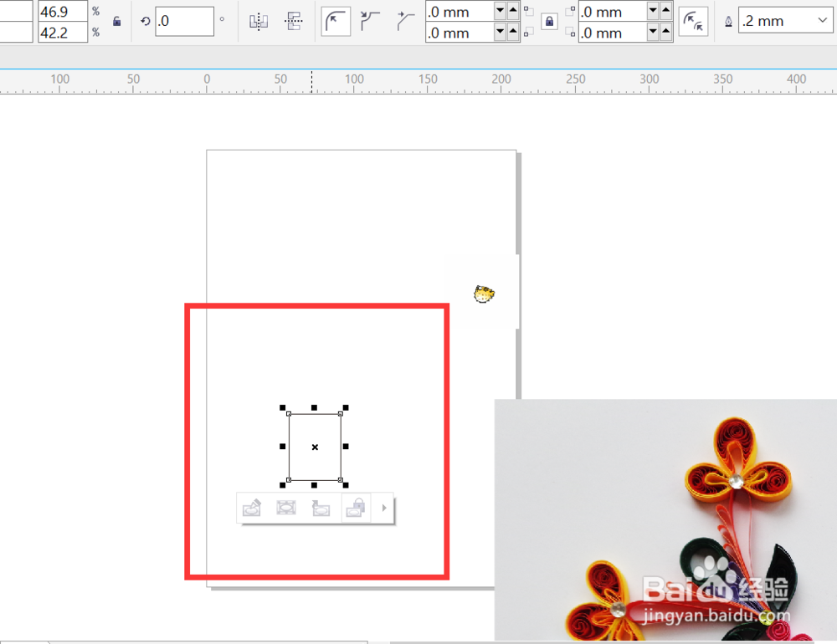Image resolution: width=837 pixels, height=644 pixels.
Task: Click the top-left black selection handle
Action: (x=282, y=407)
